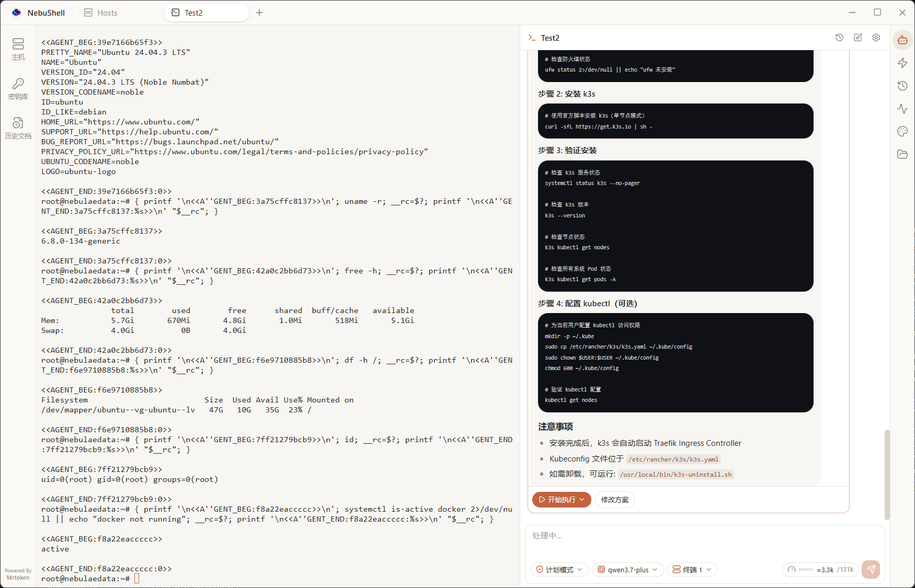This screenshot has width=915, height=588.
Task: Click the PRETTY_NAME Ubuntu 24.04.3 LTS line
Action: 116,52
